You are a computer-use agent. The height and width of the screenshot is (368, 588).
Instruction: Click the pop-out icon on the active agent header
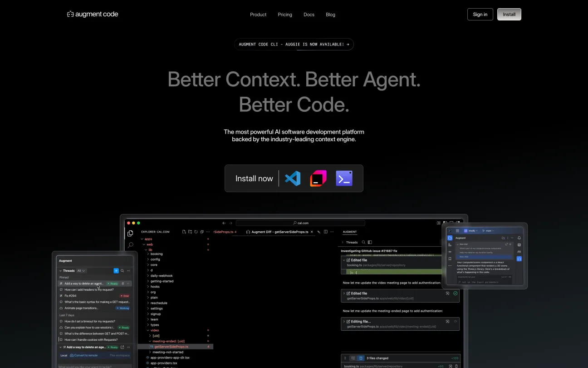[122, 347]
